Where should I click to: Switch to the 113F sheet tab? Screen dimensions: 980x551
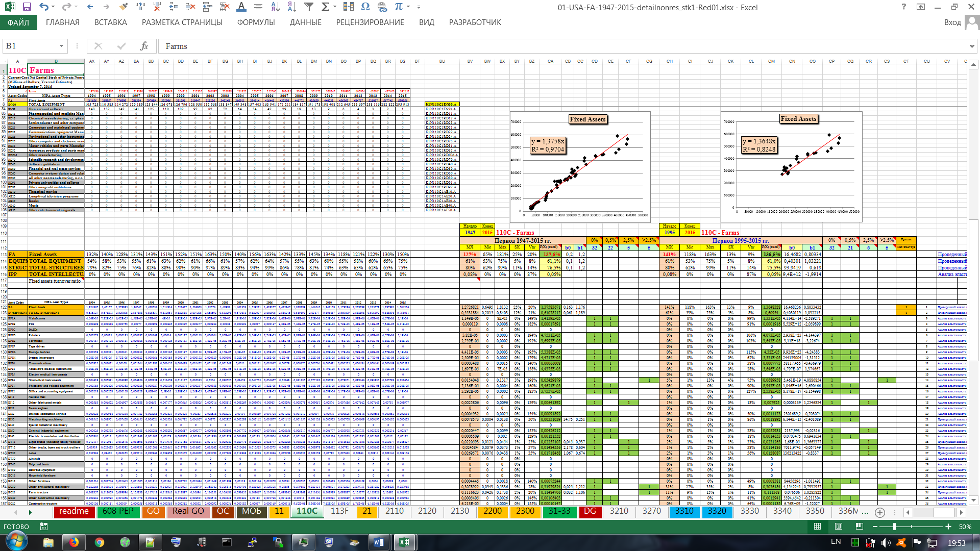[x=339, y=511]
